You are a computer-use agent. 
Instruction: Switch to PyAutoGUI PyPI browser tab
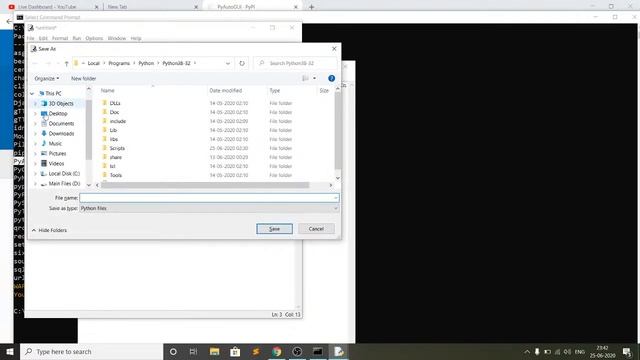pyautogui.click(x=252, y=7)
